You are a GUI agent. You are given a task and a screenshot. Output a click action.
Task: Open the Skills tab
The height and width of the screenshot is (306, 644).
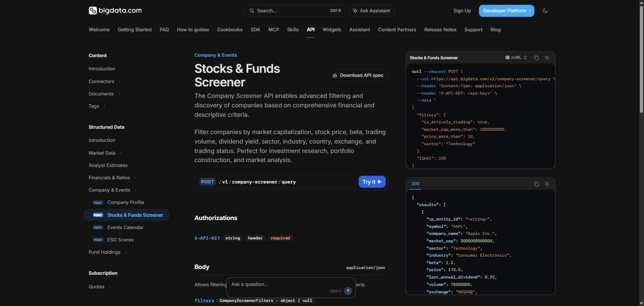tap(293, 30)
